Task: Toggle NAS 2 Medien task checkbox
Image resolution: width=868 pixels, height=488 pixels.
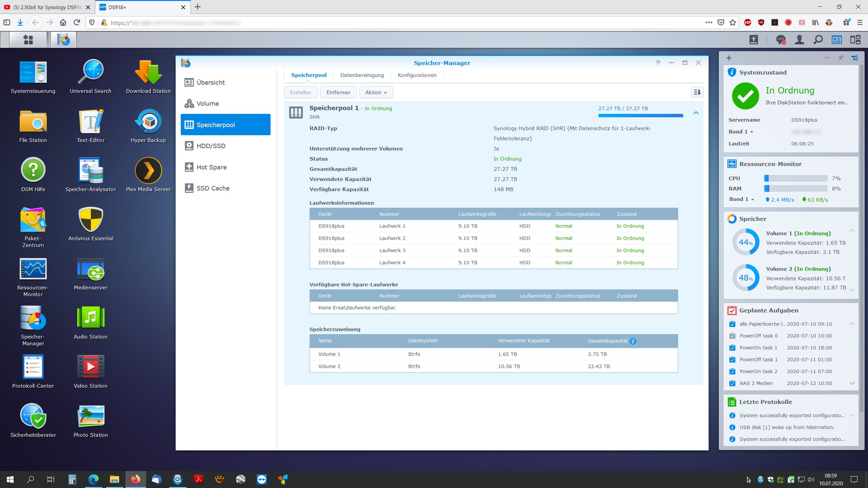Action: [x=732, y=383]
